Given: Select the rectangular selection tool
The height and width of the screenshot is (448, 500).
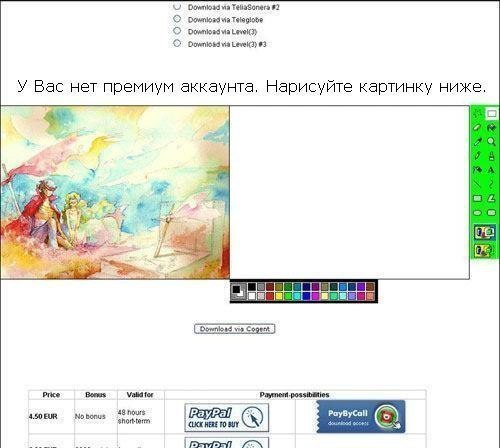Looking at the screenshot, I should pyautogui.click(x=491, y=114).
